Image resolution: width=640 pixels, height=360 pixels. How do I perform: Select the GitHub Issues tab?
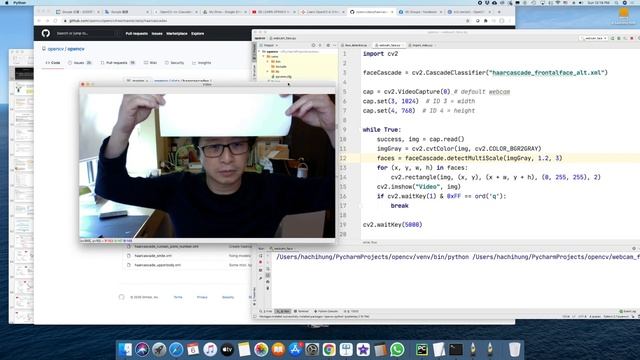[80, 63]
